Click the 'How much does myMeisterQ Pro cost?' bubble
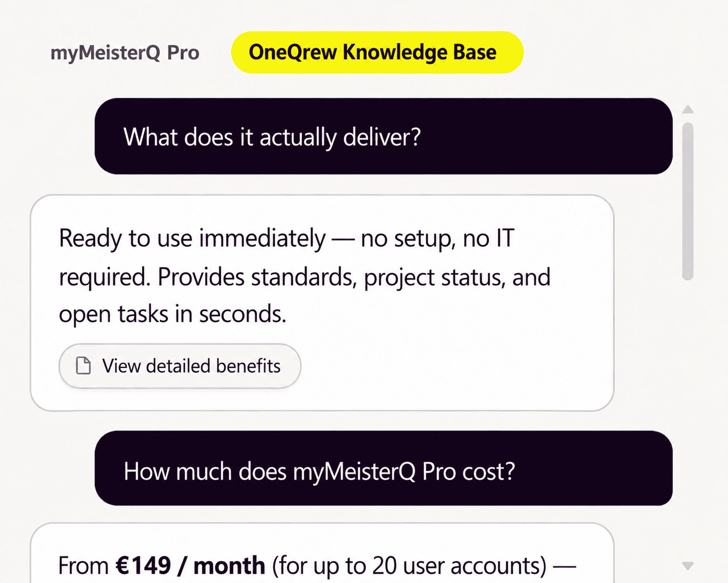 pyautogui.click(x=384, y=468)
